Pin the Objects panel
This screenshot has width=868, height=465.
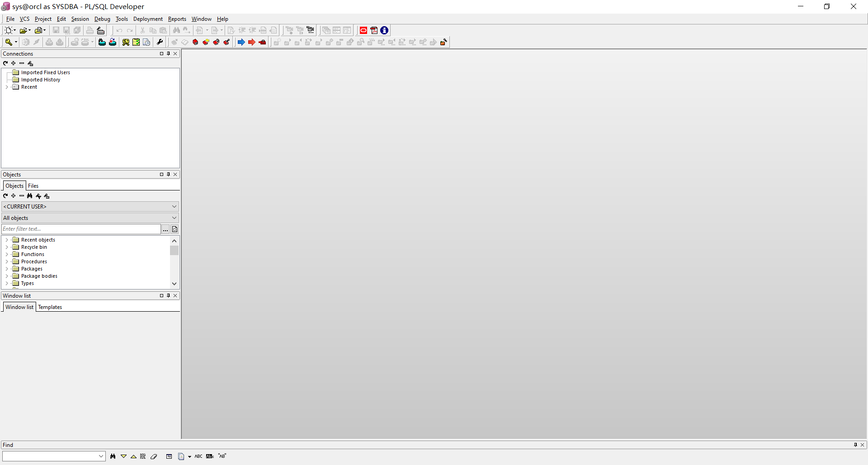click(168, 174)
